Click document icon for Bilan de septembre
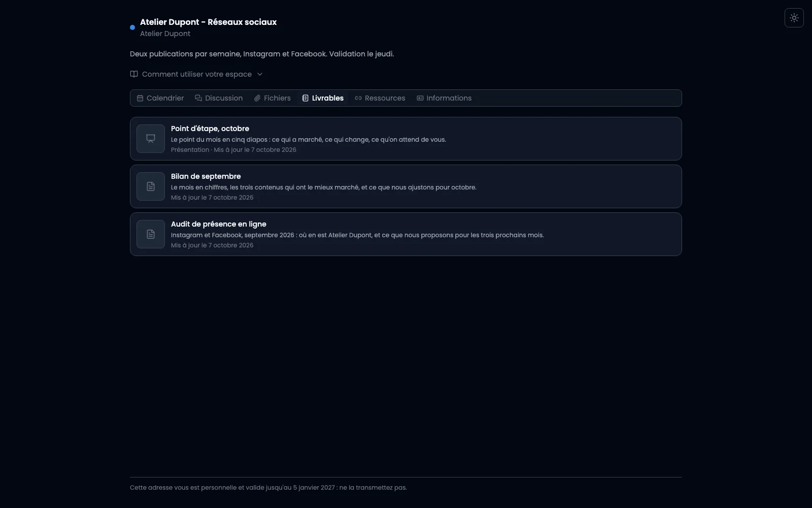The height and width of the screenshot is (508, 812). (x=151, y=186)
